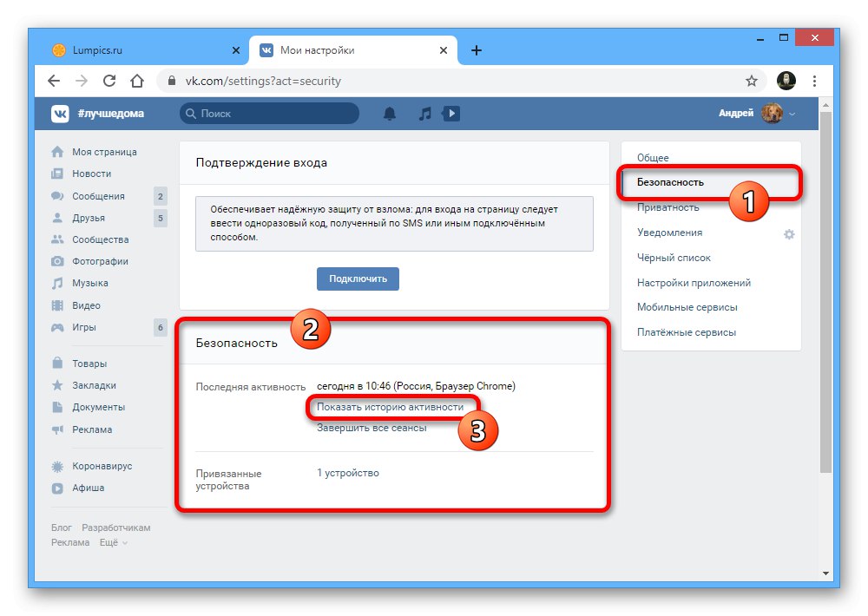This screenshot has height=616, width=868.
Task: Click the #лучшедома header text
Action: (111, 114)
